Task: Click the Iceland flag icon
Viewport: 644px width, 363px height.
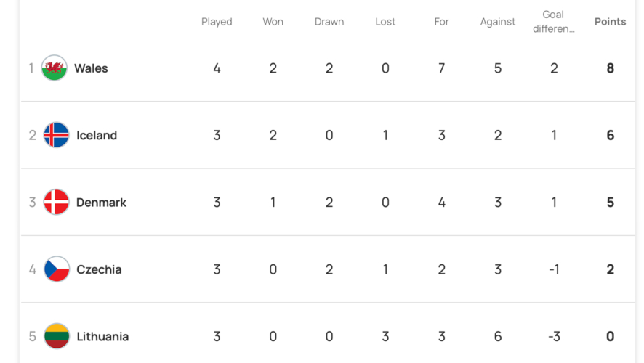Action: pyautogui.click(x=56, y=135)
